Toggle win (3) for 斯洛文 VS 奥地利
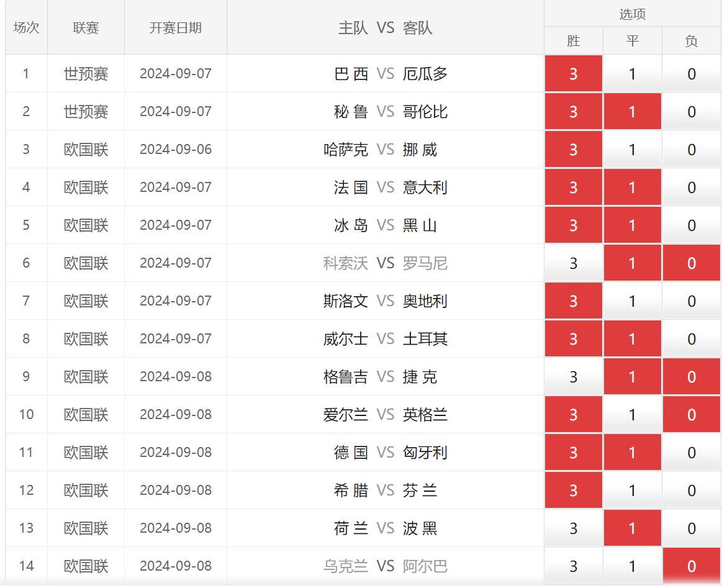The width and height of the screenshot is (722, 588). click(573, 301)
